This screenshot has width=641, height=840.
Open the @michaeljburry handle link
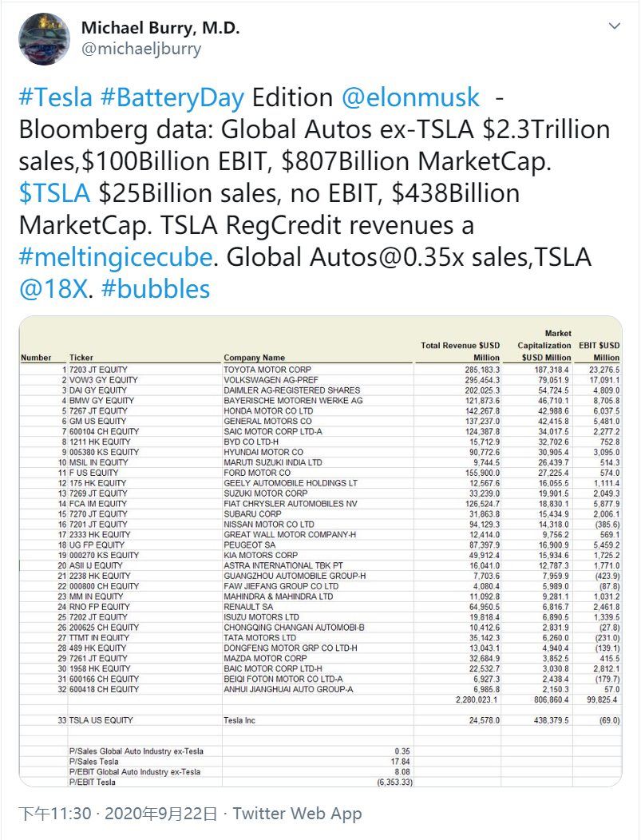click(x=141, y=49)
